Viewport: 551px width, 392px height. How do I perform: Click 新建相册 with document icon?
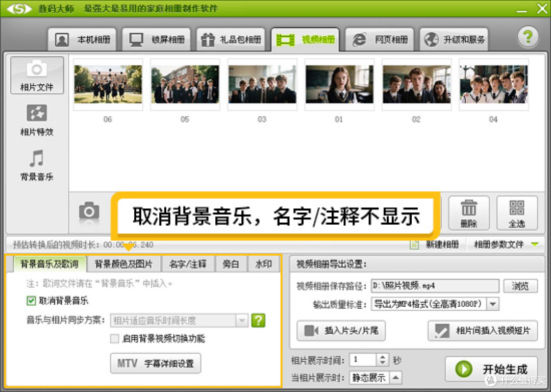click(x=435, y=244)
